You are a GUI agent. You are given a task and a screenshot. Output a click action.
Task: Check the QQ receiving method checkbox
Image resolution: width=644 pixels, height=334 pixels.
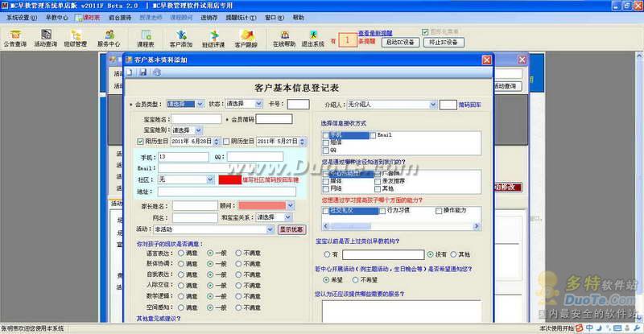(x=326, y=151)
